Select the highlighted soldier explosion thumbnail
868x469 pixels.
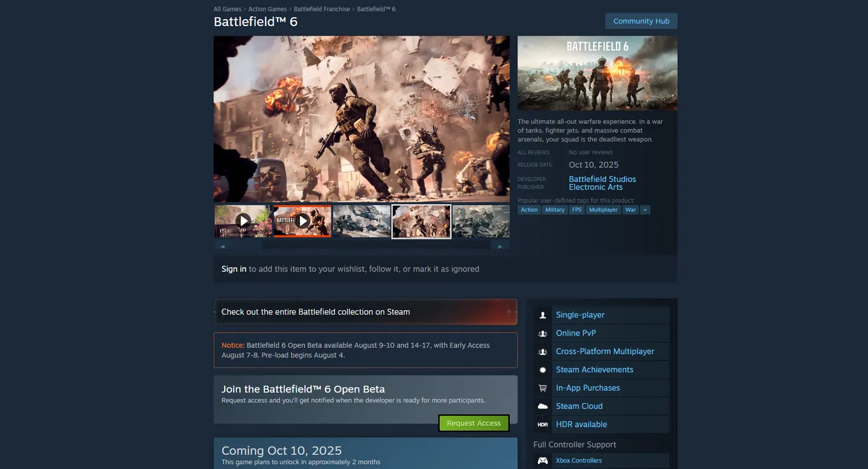coord(421,221)
